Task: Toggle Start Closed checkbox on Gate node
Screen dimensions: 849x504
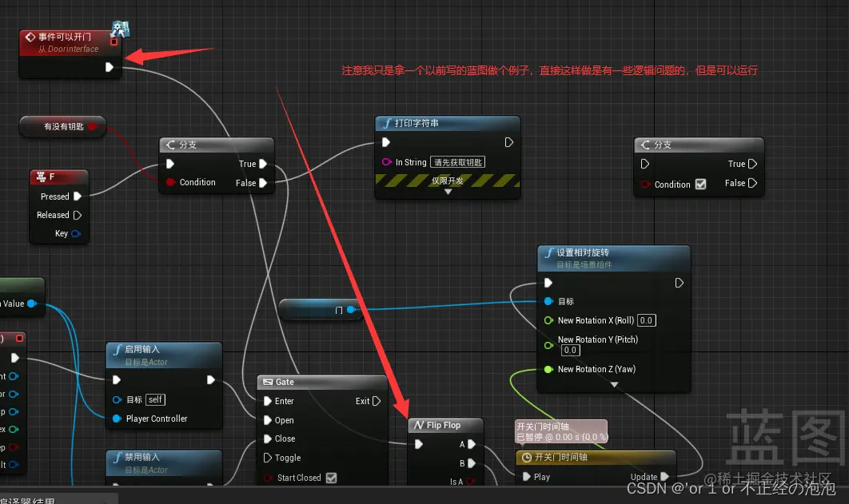Action: click(x=332, y=478)
